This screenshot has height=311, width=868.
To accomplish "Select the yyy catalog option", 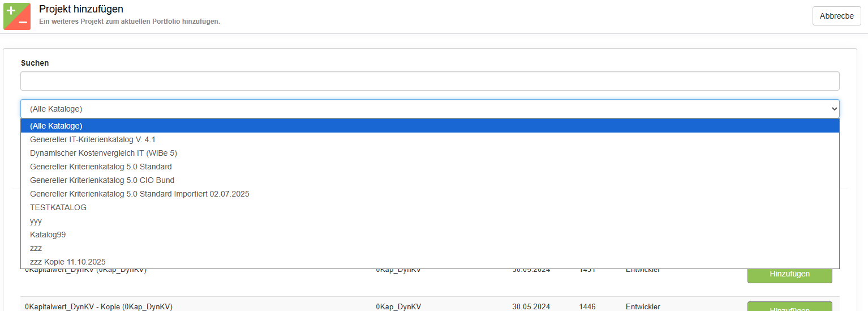I will [36, 221].
